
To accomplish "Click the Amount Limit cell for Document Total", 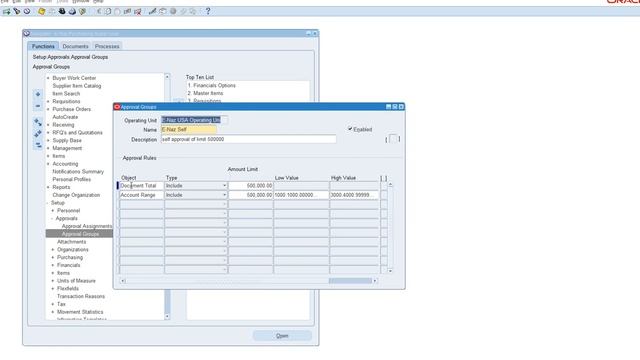I will 251,186.
